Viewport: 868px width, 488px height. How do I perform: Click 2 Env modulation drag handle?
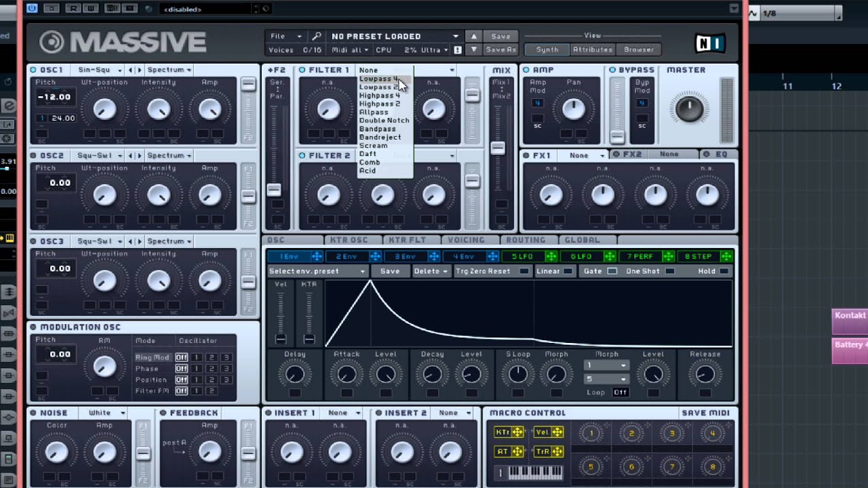pos(375,256)
